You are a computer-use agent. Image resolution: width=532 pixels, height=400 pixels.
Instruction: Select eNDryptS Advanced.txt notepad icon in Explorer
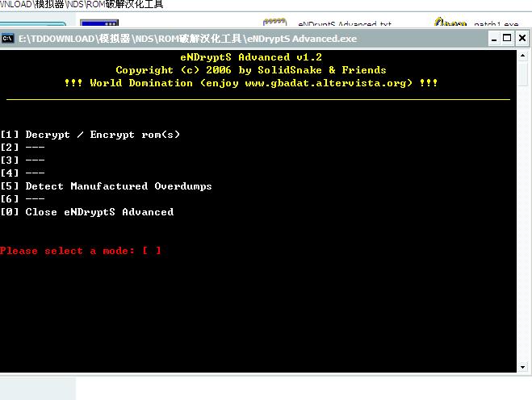[274, 23]
